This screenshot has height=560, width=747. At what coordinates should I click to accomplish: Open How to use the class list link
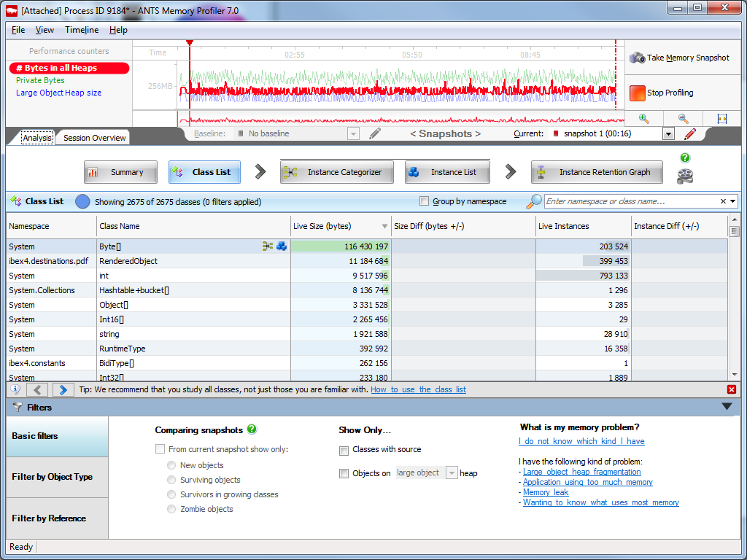point(418,389)
